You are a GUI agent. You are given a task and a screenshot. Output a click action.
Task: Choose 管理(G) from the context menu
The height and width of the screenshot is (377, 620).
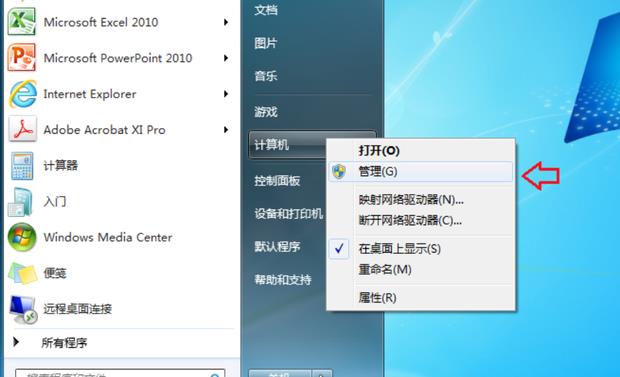(421, 172)
